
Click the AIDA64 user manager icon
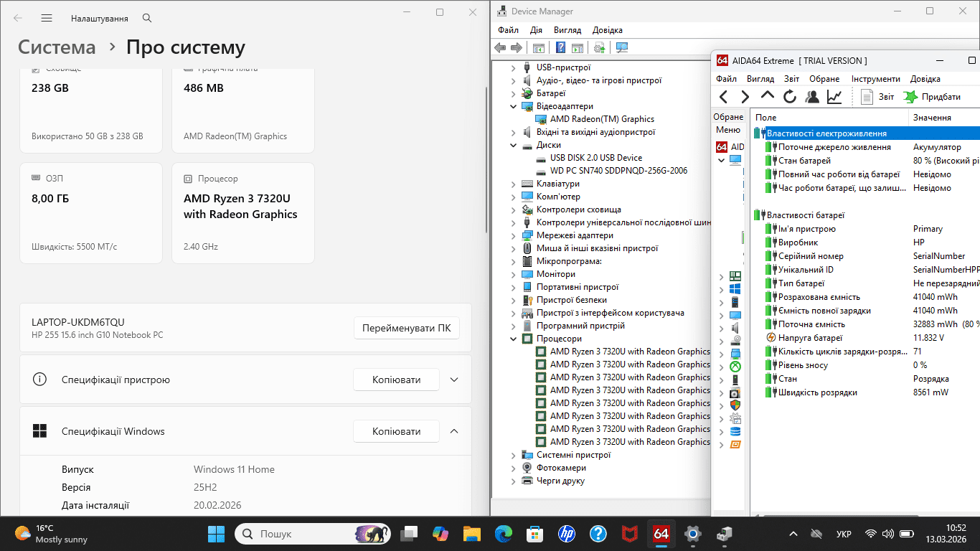coord(811,97)
